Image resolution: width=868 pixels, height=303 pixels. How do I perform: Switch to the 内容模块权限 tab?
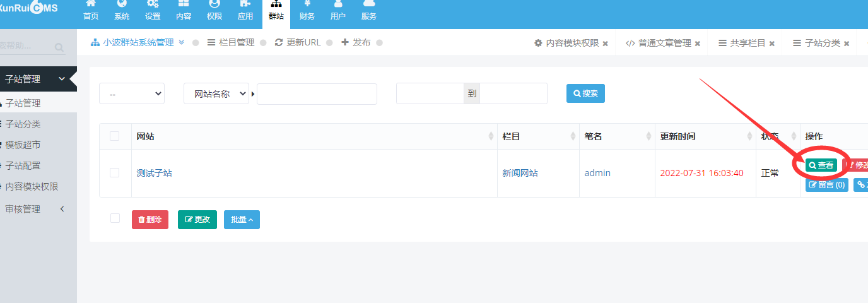pos(566,43)
